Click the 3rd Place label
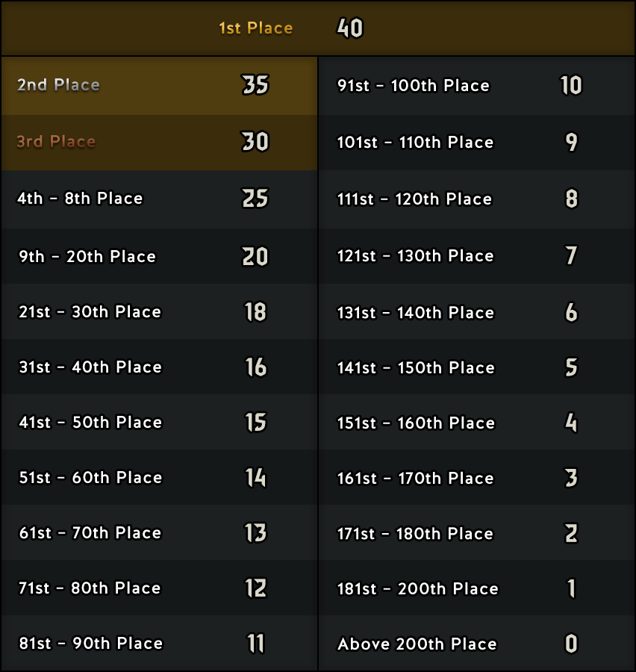Screen dimensions: 636x672 point(56,141)
